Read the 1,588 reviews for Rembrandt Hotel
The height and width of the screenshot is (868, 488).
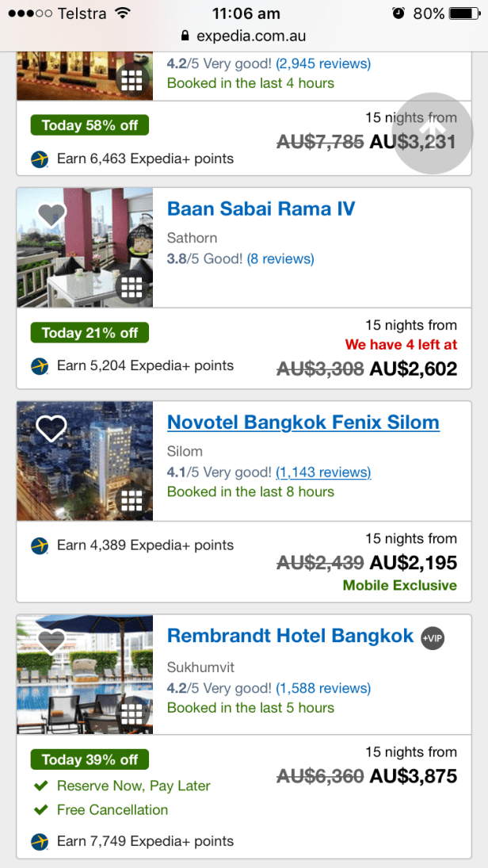click(x=323, y=688)
